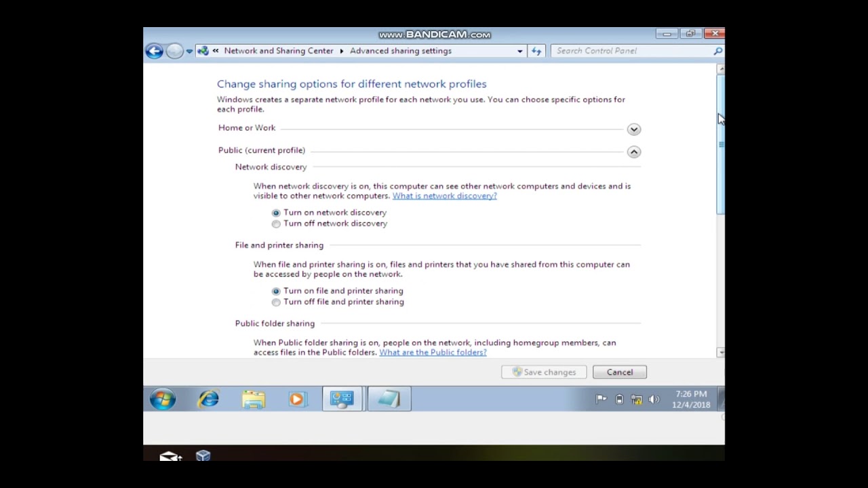This screenshot has width=868, height=488.
Task: Switch to the second open taskbar window
Action: click(x=389, y=399)
